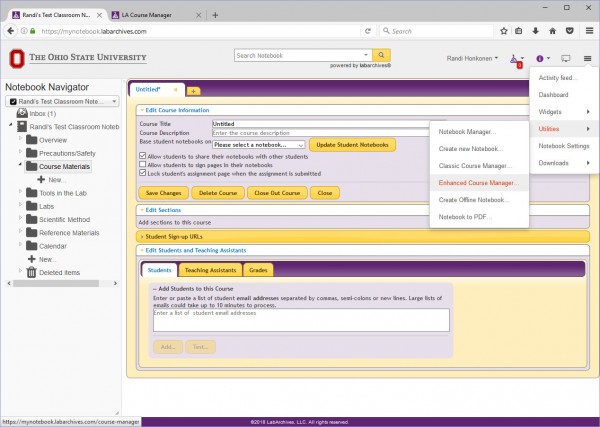Expand the Overview folder arrow
Screen dimensions: 600x427
20,138
